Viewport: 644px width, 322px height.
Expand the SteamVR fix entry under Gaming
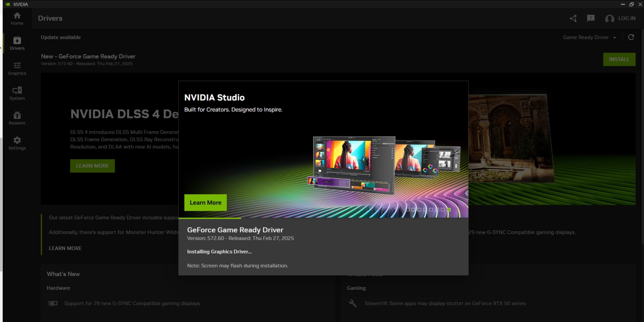pos(445,303)
